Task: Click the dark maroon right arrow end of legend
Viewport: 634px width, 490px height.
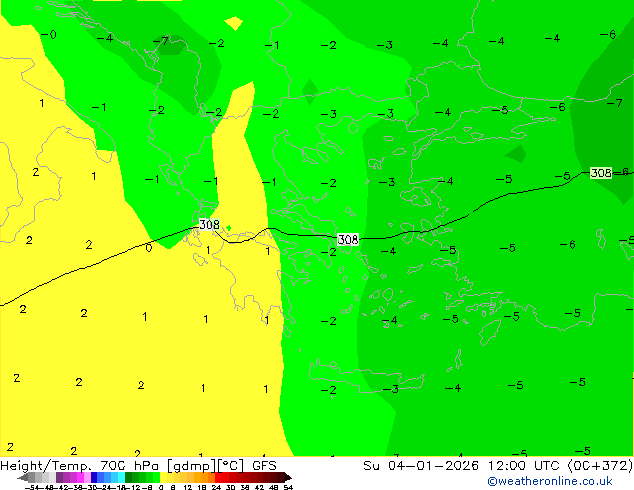Action: pyautogui.click(x=288, y=477)
